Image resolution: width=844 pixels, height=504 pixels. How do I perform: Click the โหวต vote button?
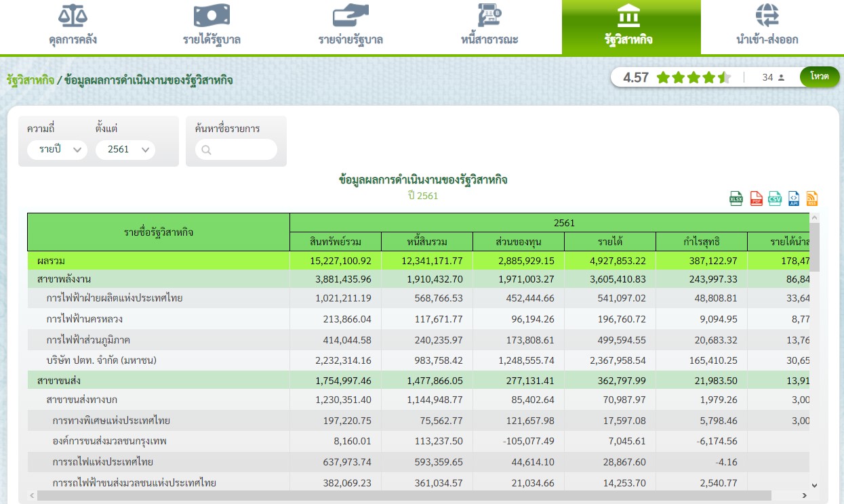pyautogui.click(x=819, y=77)
